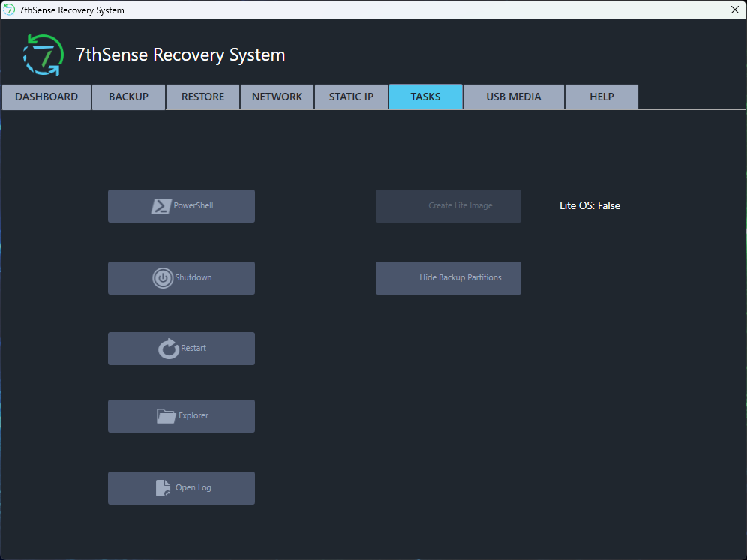Open the STATIC IP tab
The image size is (747, 560).
pos(351,97)
